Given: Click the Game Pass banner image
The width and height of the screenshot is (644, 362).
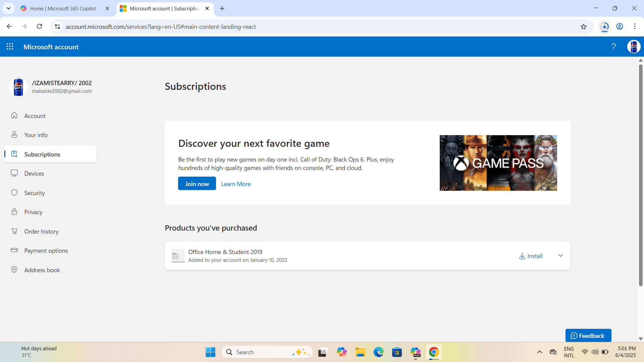Looking at the screenshot, I should coord(498,163).
